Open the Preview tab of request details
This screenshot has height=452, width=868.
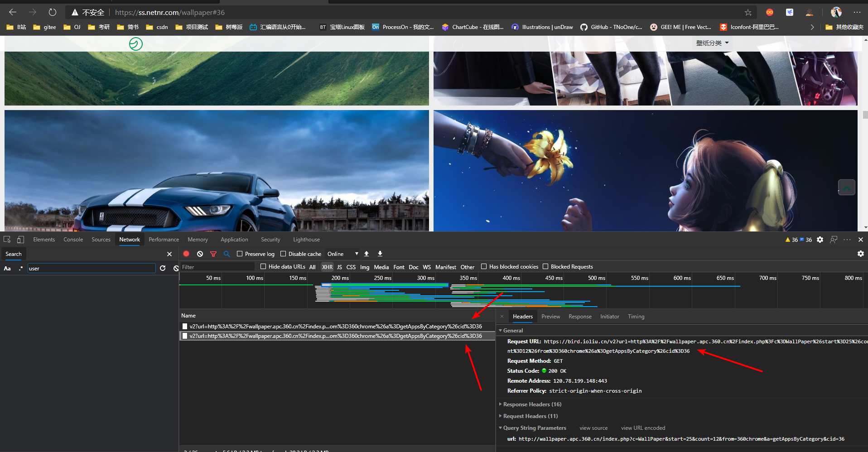click(x=550, y=317)
